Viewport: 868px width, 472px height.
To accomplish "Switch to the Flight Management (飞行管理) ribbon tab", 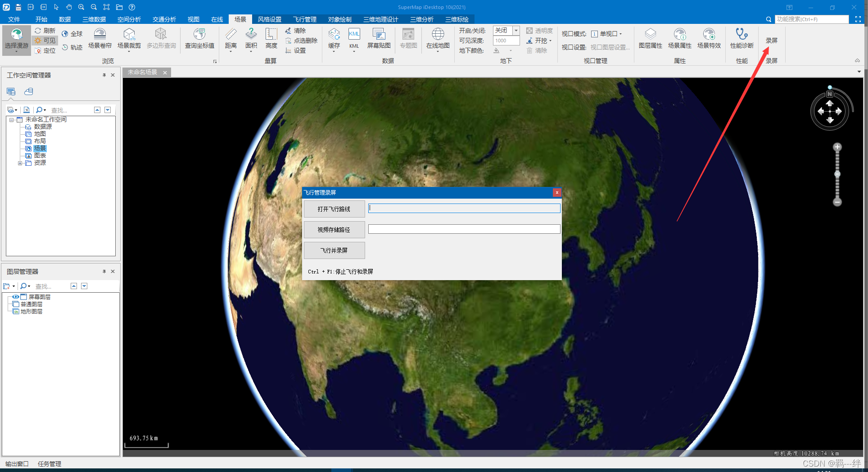I will pos(305,19).
